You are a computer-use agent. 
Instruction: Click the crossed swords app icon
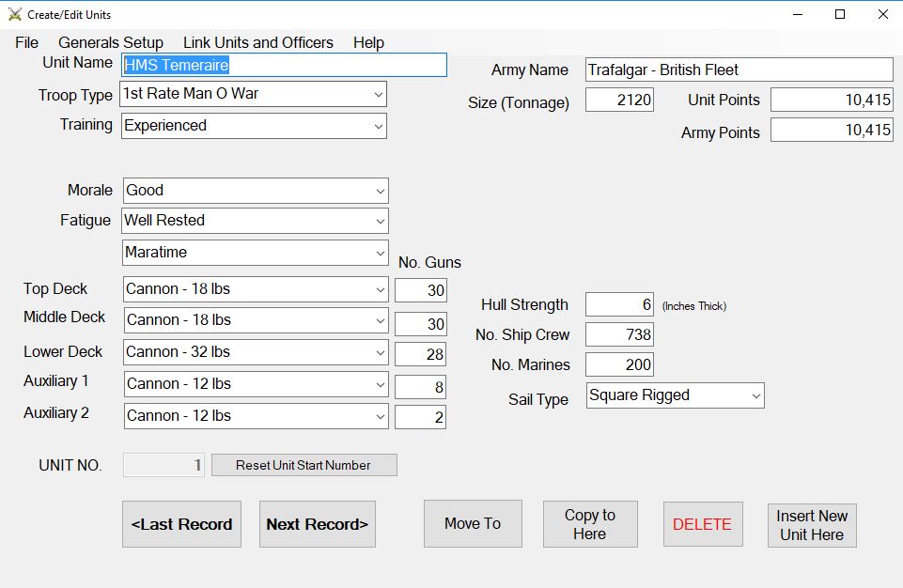[x=15, y=14]
